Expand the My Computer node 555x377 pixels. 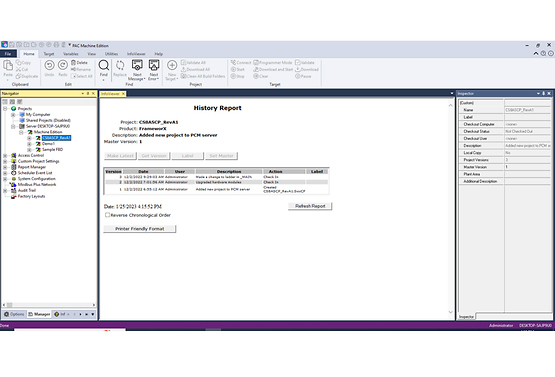[x=13, y=115]
